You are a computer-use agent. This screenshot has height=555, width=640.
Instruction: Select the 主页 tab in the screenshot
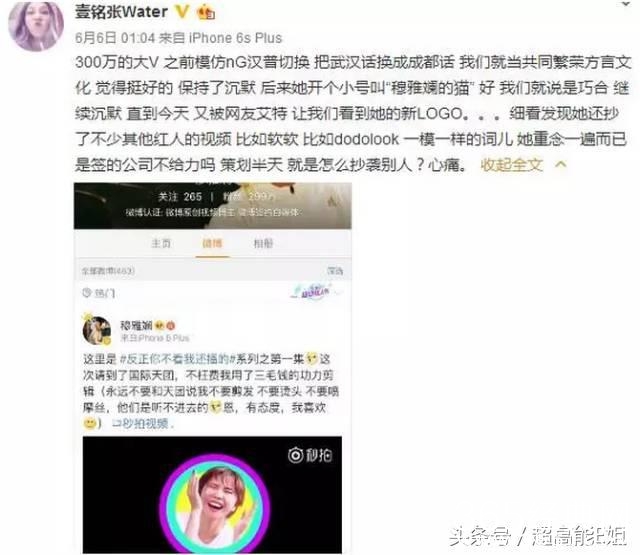161,244
